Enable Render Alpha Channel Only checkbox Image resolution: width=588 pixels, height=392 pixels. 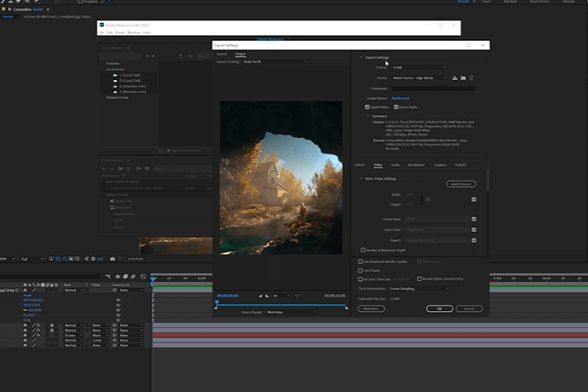click(x=419, y=278)
